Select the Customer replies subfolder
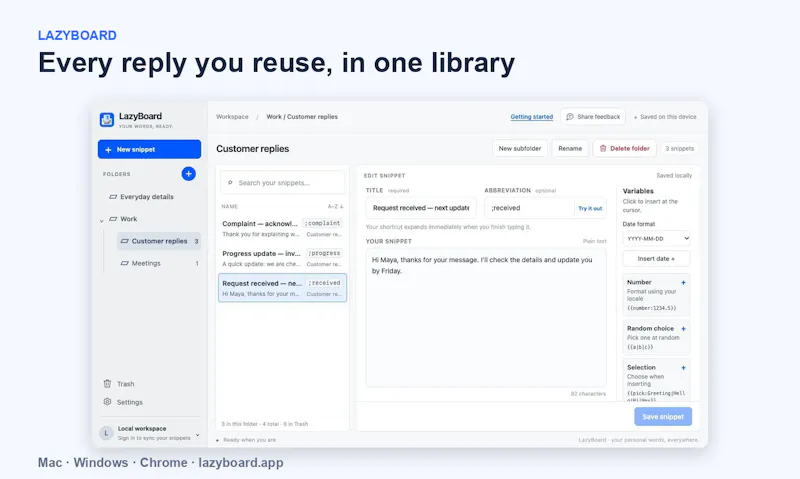The width and height of the screenshot is (800, 479). pos(159,241)
